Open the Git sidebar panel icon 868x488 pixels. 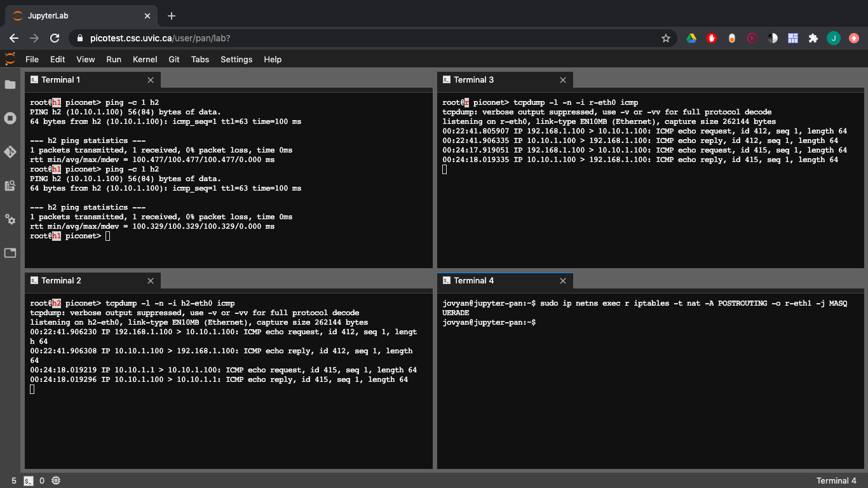[x=10, y=152]
